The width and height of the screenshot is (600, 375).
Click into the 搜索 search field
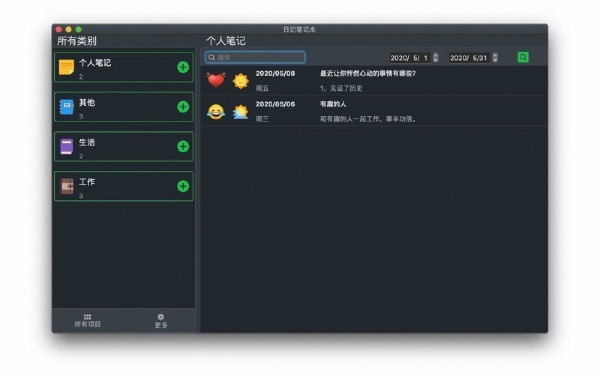point(255,57)
